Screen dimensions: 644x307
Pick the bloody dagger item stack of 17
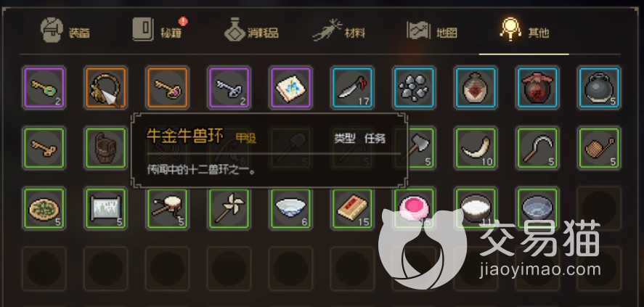352,88
